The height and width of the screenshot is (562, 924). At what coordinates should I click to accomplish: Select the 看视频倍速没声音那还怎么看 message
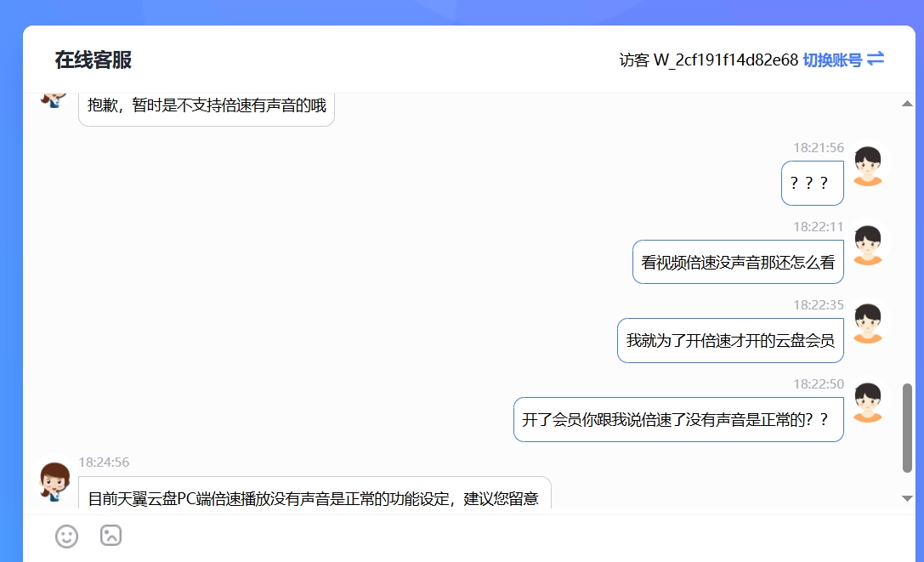point(738,262)
